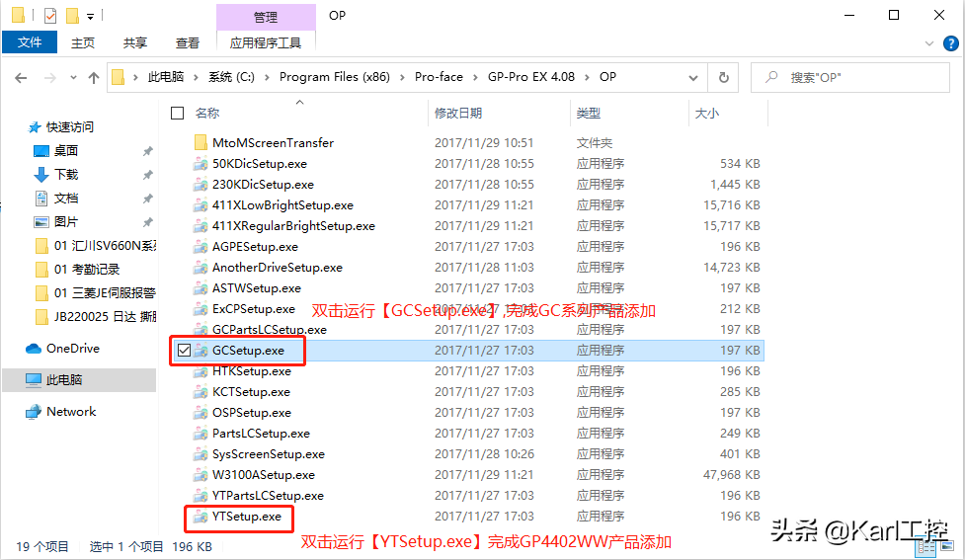Click the MtoMScreenTransfer folder icon
Screen dimensions: 965x560
click(201, 143)
